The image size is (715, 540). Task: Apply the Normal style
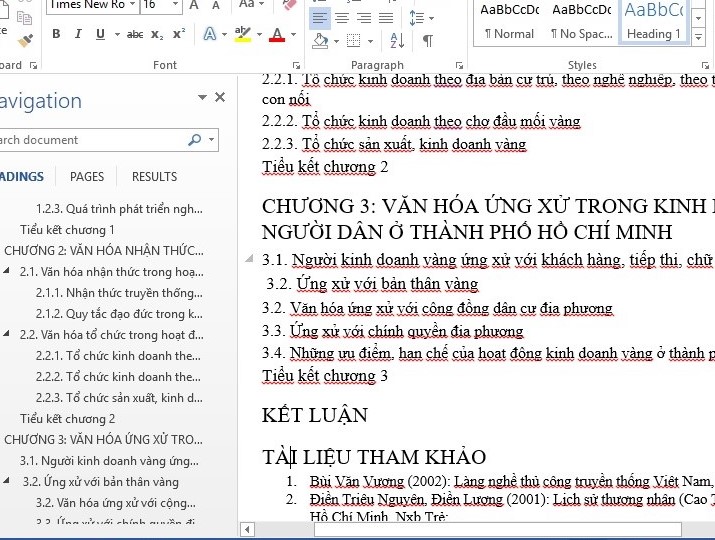[509, 22]
